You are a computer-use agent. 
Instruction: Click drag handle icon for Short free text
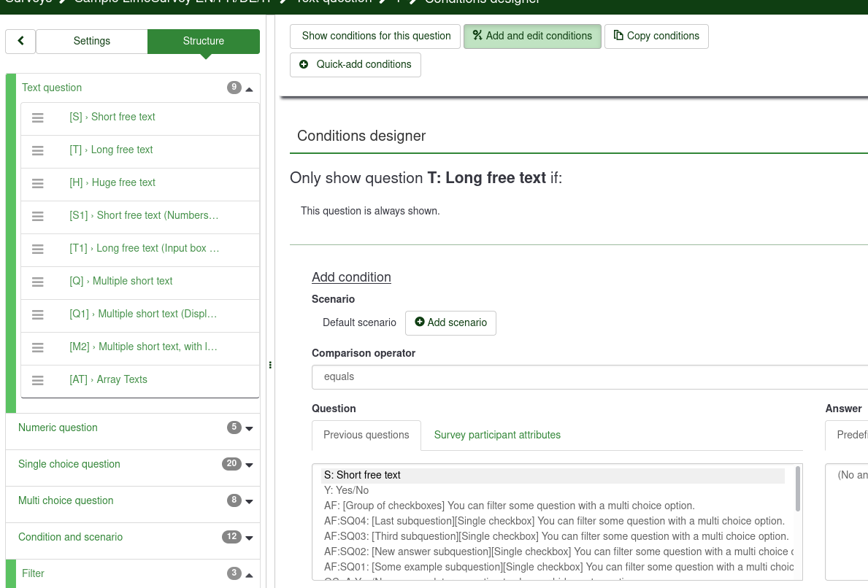pos(38,117)
